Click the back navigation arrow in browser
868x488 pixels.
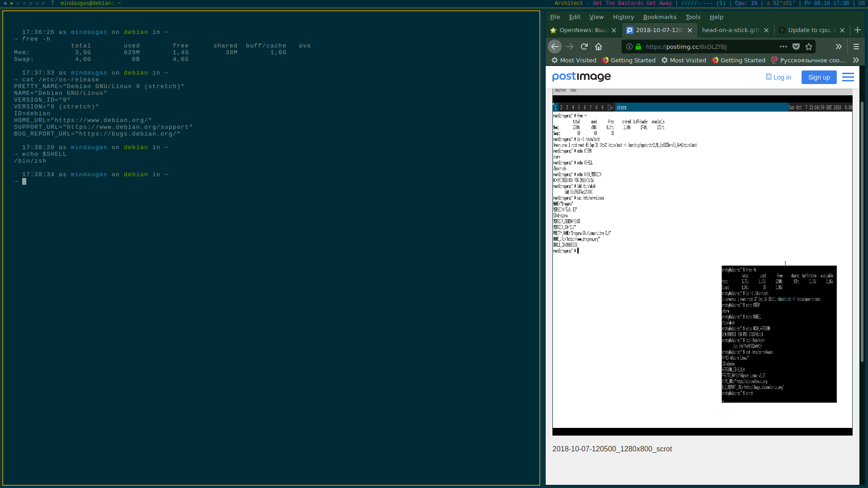coord(554,47)
